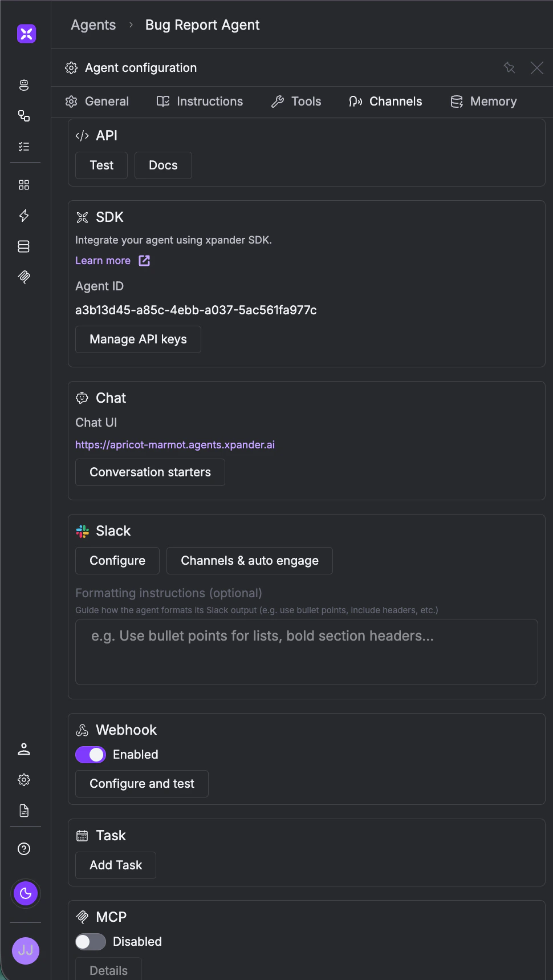
Task: Click the Manage API keys button
Action: tap(138, 339)
